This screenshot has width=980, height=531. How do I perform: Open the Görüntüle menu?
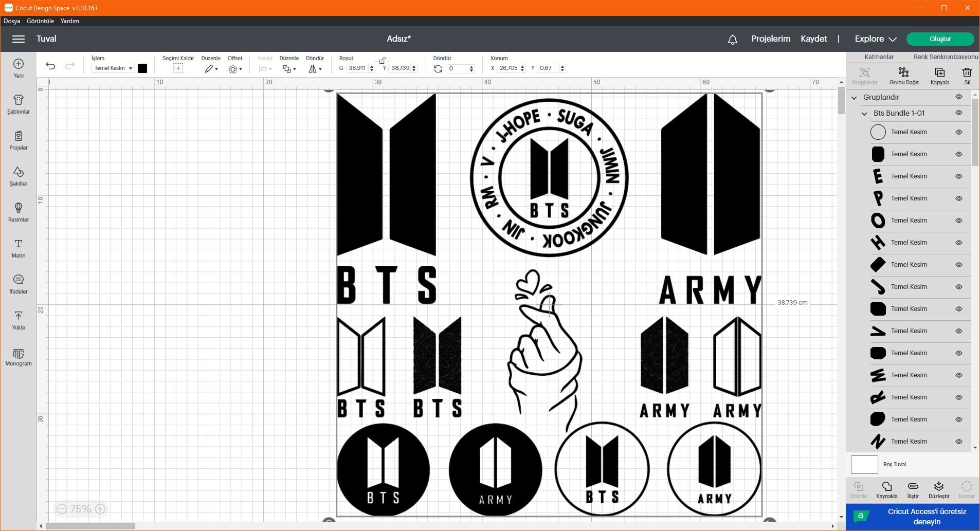click(x=40, y=21)
